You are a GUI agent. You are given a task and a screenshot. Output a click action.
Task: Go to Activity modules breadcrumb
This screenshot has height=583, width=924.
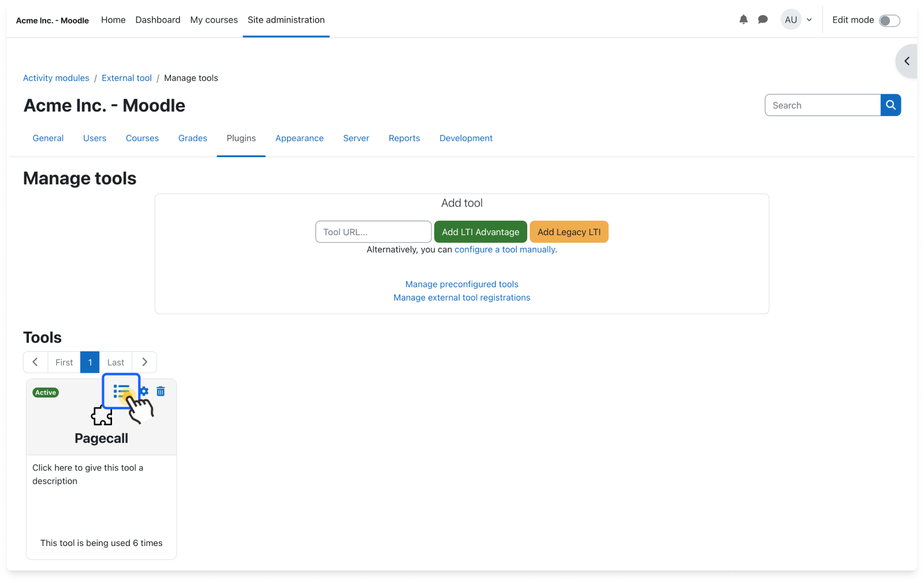[x=56, y=78]
